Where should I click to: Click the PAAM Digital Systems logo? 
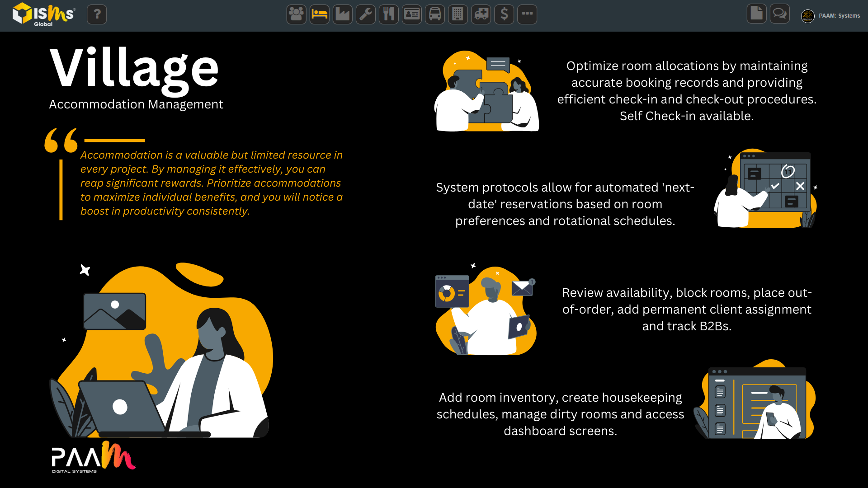point(94,457)
